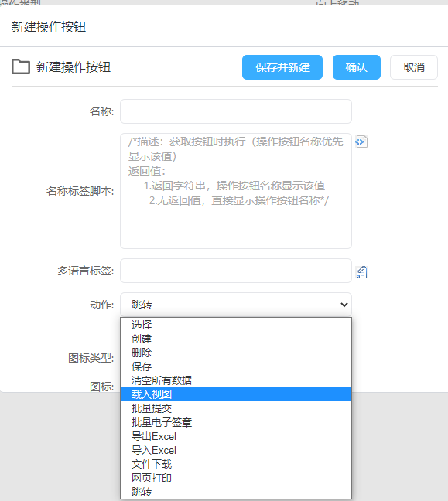Pick 网页打印 from list
This screenshot has width=448, height=501.
236,478
